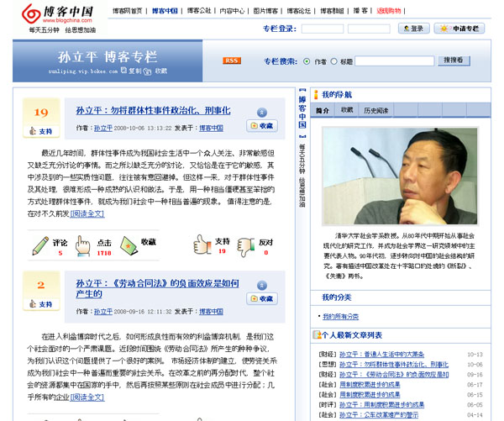Click the pointing hand 点击 icon
The height and width of the screenshot is (421, 504).
tap(82, 246)
